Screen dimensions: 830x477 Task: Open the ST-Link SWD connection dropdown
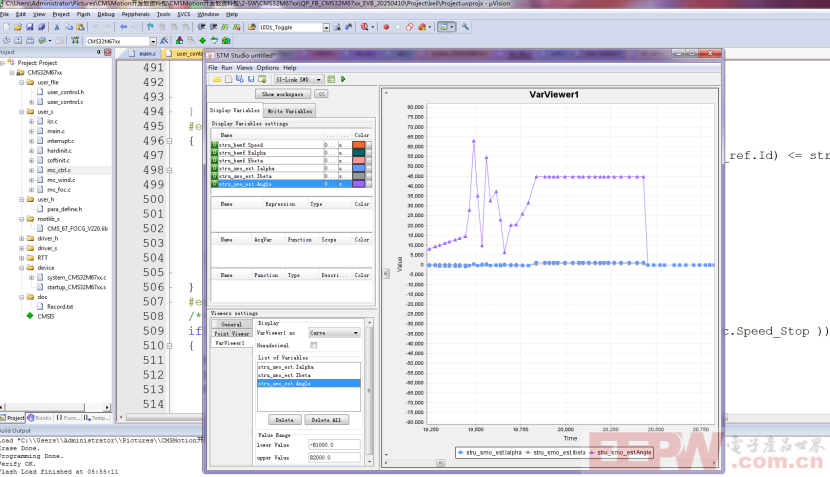pos(319,79)
